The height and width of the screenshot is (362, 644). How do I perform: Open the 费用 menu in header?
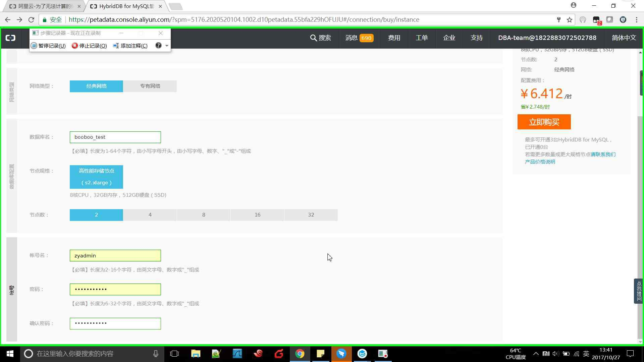(394, 38)
